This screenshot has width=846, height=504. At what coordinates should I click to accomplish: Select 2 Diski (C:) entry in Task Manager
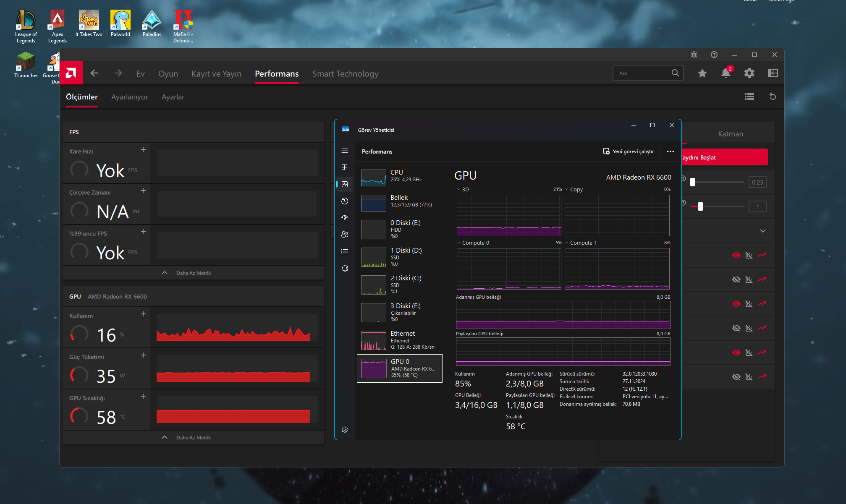click(399, 285)
